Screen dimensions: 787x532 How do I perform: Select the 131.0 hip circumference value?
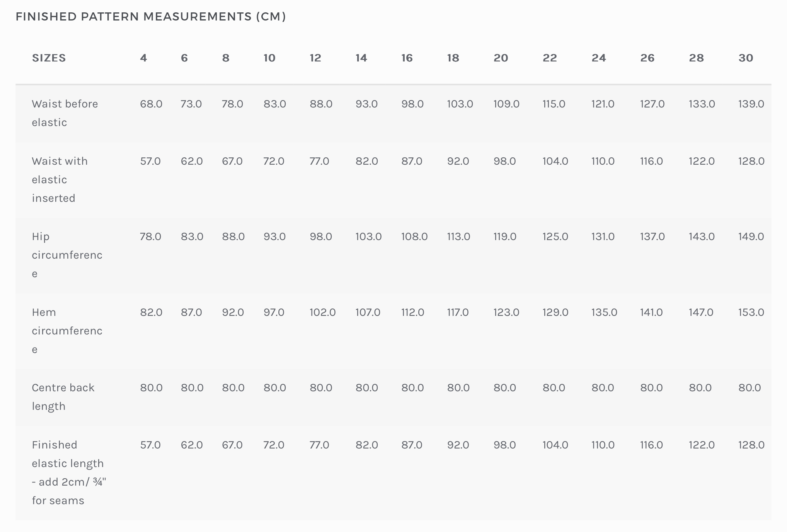[x=603, y=237]
